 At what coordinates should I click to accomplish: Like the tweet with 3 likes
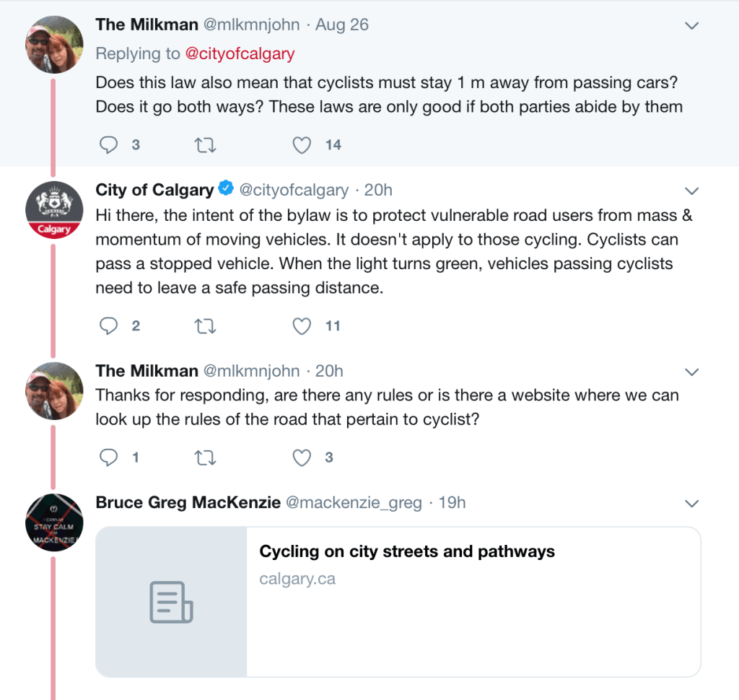pyautogui.click(x=302, y=458)
